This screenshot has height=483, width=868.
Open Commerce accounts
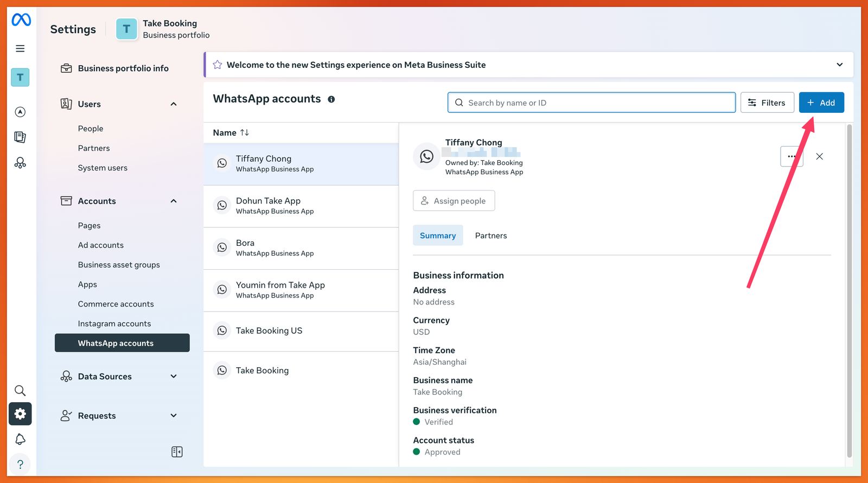click(116, 304)
